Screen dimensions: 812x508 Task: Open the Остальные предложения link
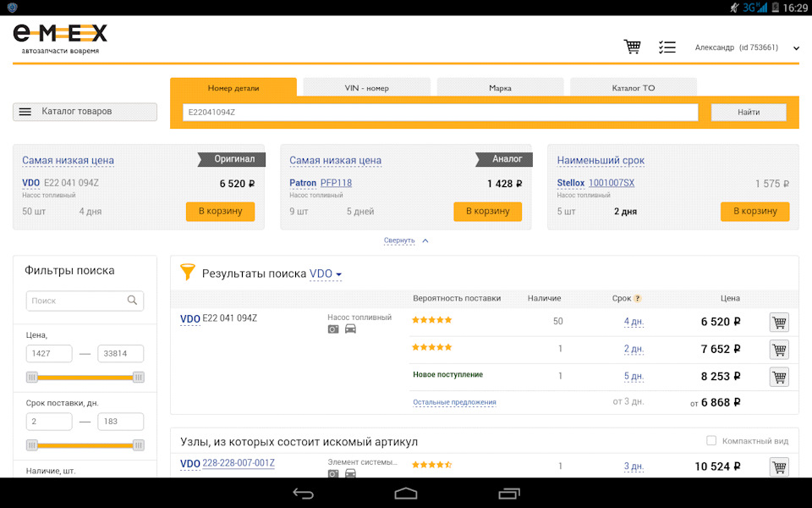tap(454, 402)
